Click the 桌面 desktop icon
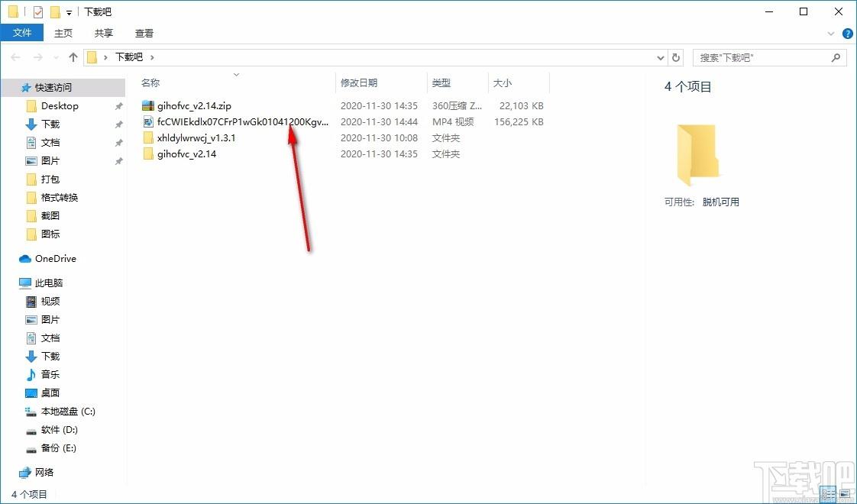Image resolution: width=857 pixels, height=504 pixels. coord(31,393)
